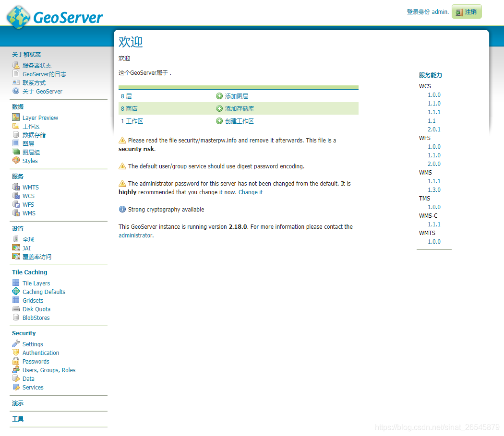Click the Layer Preview map icon
504x436 pixels.
pos(16,117)
